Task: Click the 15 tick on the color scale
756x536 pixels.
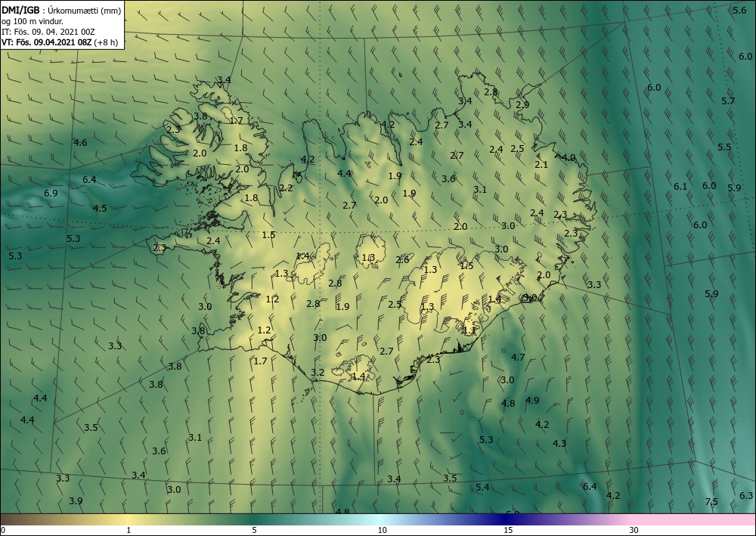Action: click(x=508, y=530)
